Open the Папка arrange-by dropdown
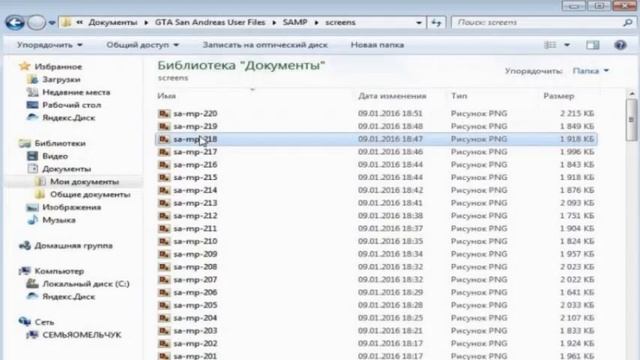Image resolution: width=640 pixels, height=360 pixels. tap(590, 71)
